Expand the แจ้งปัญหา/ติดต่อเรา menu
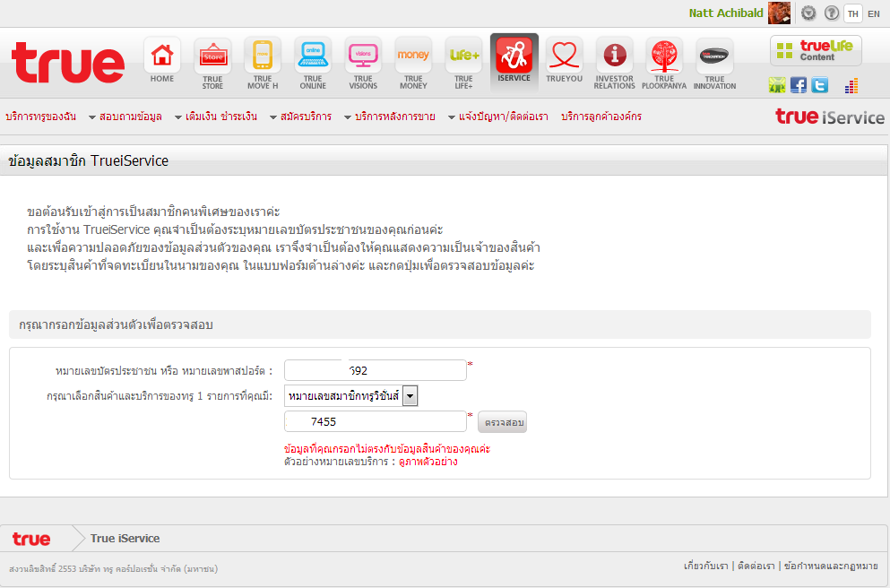This screenshot has height=588, width=890. pos(498,117)
